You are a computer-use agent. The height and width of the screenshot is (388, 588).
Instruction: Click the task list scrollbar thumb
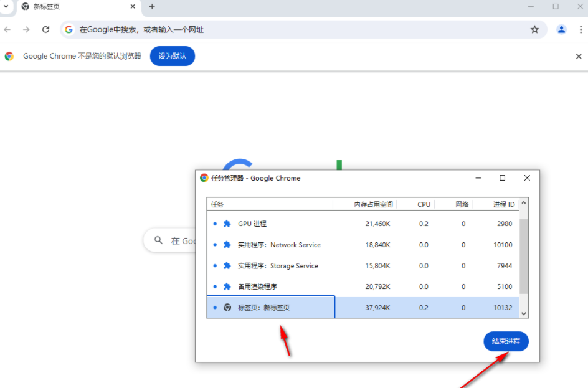coord(523,256)
